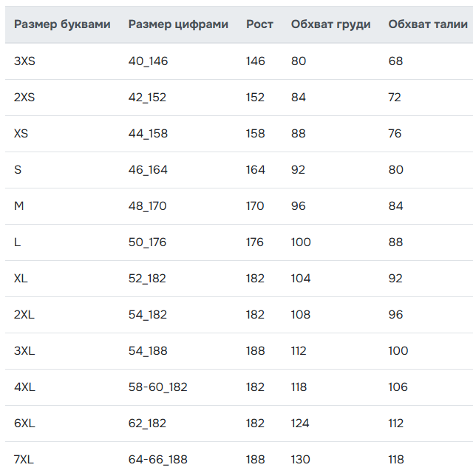Click the 'Обхват талии' column header
This screenshot has width=473, height=476.
click(x=428, y=24)
